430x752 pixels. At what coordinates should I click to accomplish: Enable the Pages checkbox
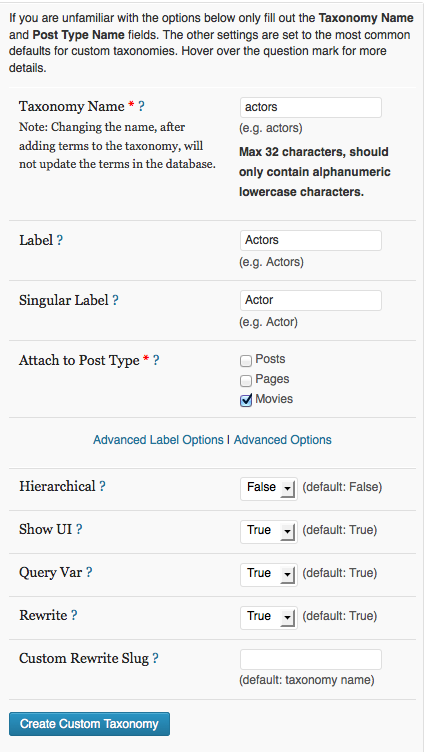coord(246,381)
